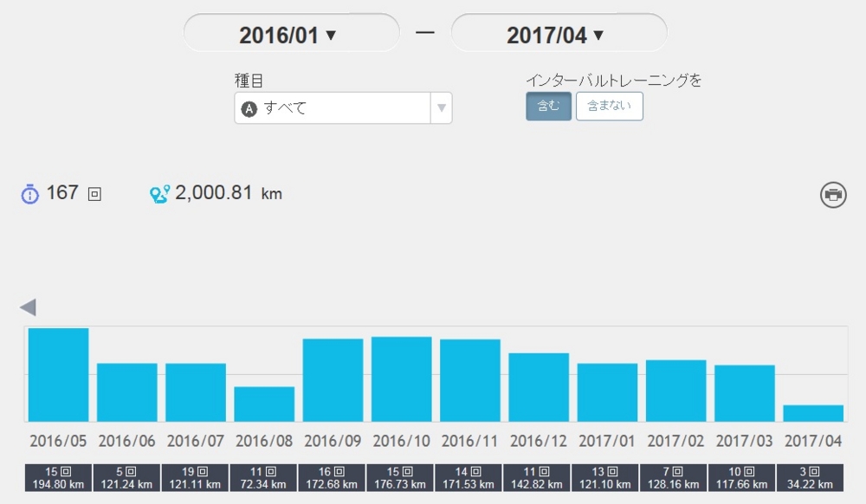
Task: Click the 2016/05 bar in the chart
Action: click(x=59, y=375)
